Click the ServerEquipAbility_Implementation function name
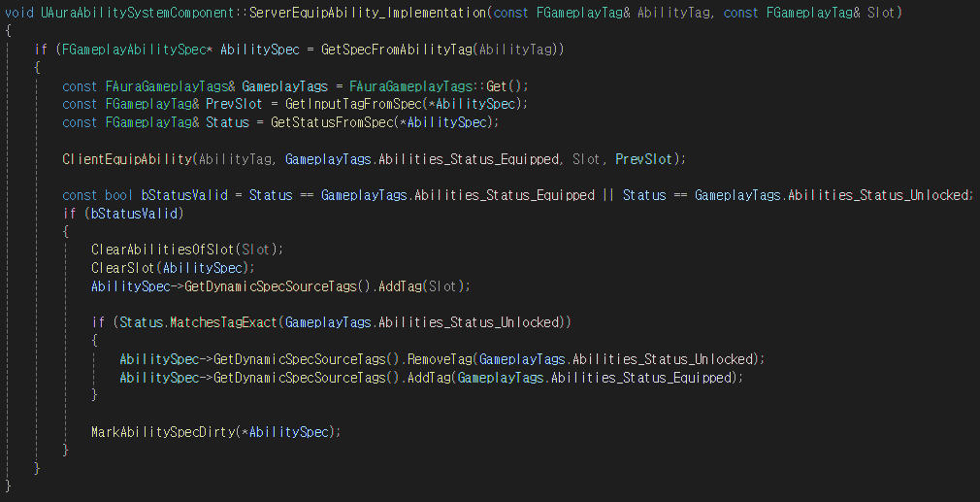Image resolution: width=980 pixels, height=502 pixels. pyautogui.click(x=368, y=13)
